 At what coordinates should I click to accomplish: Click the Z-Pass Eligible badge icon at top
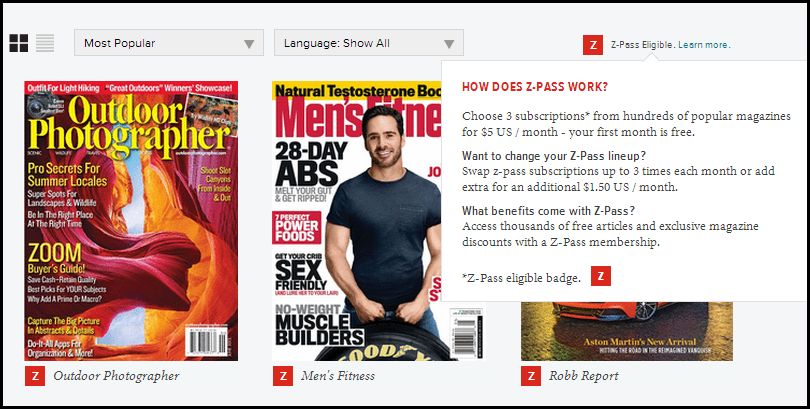[593, 45]
